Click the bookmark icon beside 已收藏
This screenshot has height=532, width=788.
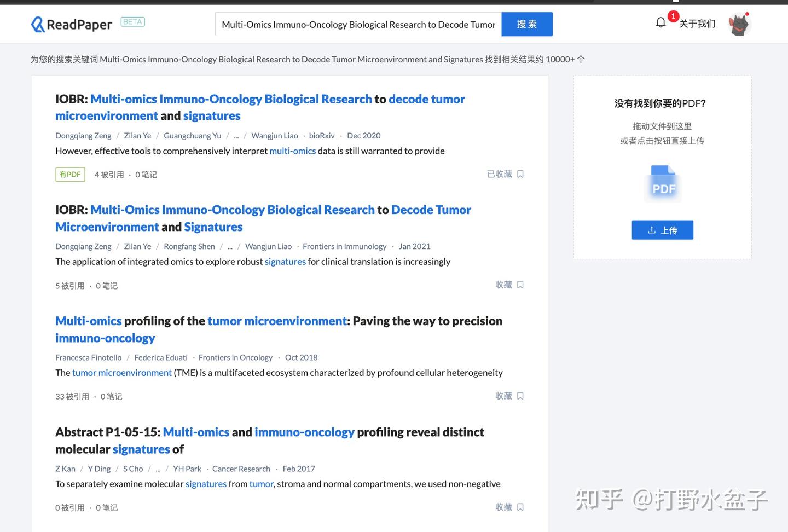click(x=520, y=174)
